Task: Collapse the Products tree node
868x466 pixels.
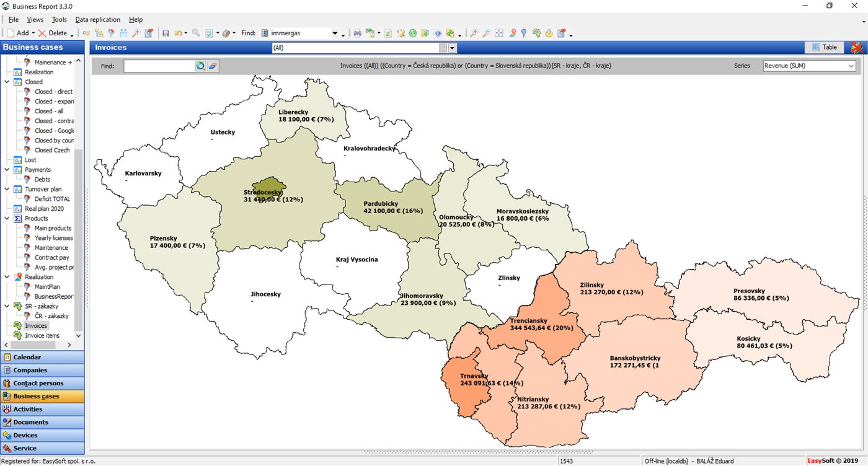Action: (x=7, y=218)
